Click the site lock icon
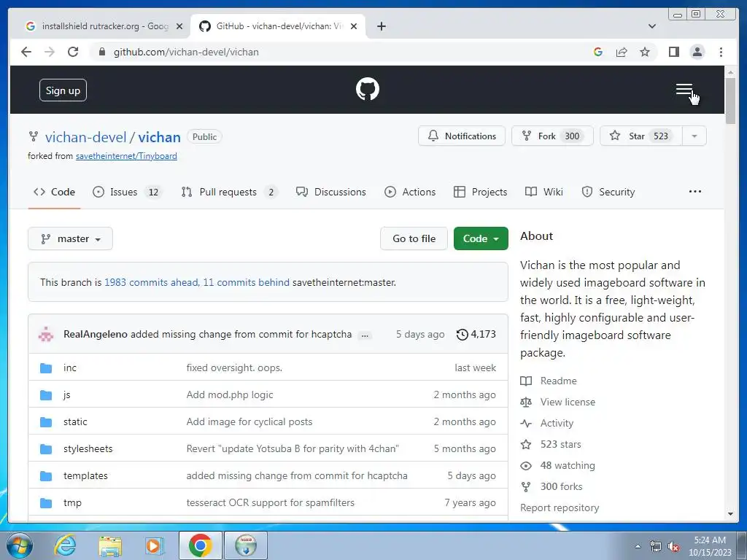 (x=101, y=52)
